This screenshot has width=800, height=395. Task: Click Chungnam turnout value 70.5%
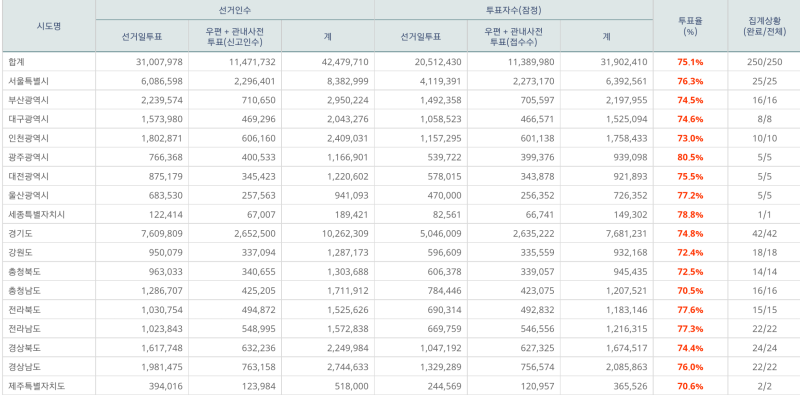[690, 291]
